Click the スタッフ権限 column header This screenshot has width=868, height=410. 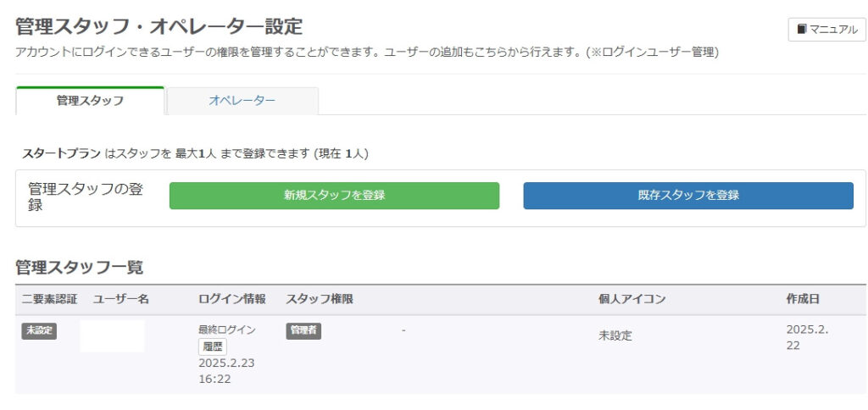320,299
